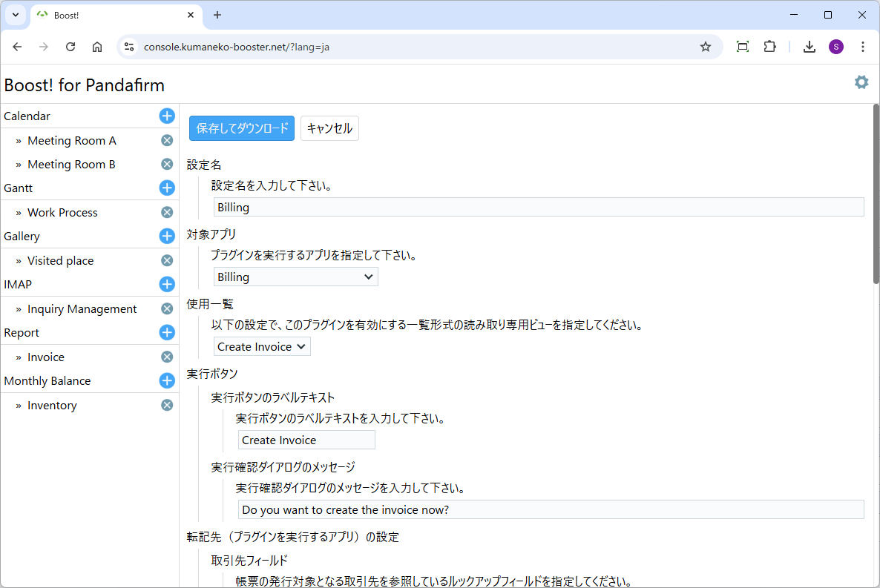Add a new Gallery setting
880x588 pixels.
[x=167, y=236]
